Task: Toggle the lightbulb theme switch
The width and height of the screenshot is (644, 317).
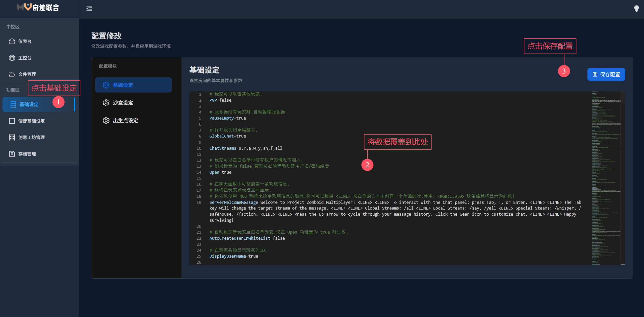Action: [x=636, y=9]
